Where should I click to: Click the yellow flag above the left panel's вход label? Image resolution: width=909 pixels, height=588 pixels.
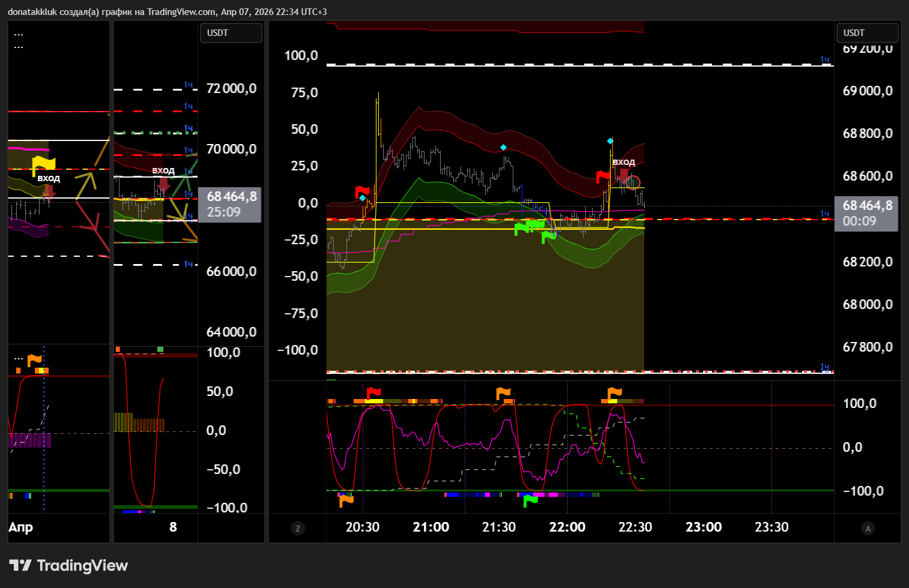point(43,164)
